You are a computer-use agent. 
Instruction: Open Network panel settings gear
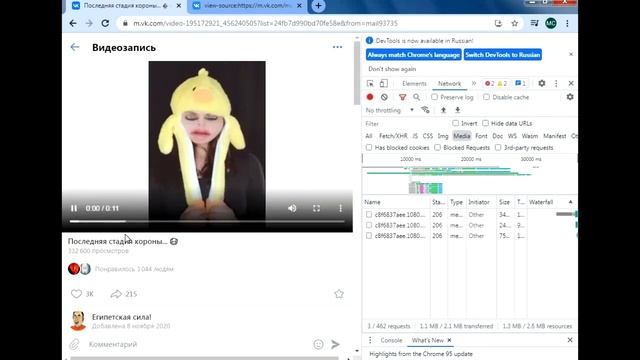pyautogui.click(x=570, y=97)
